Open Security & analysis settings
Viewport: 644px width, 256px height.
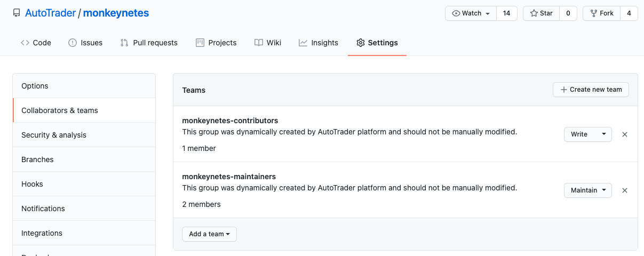click(84, 135)
